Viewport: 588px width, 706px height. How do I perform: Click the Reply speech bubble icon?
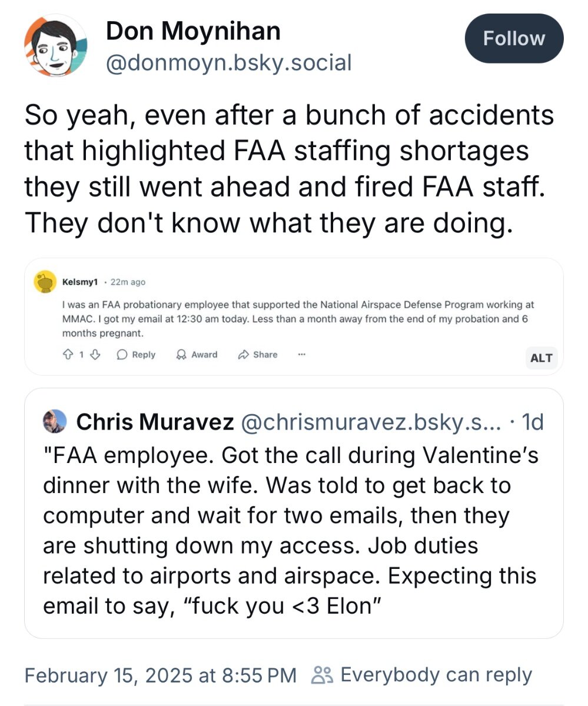tap(122, 355)
